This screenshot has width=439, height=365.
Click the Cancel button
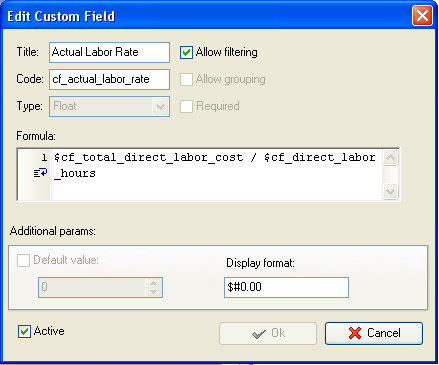(374, 333)
